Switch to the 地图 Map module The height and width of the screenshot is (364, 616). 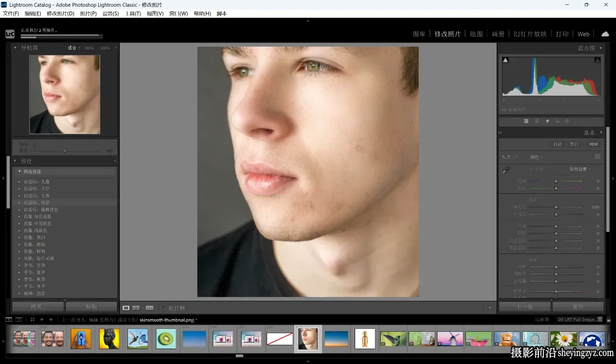click(476, 34)
